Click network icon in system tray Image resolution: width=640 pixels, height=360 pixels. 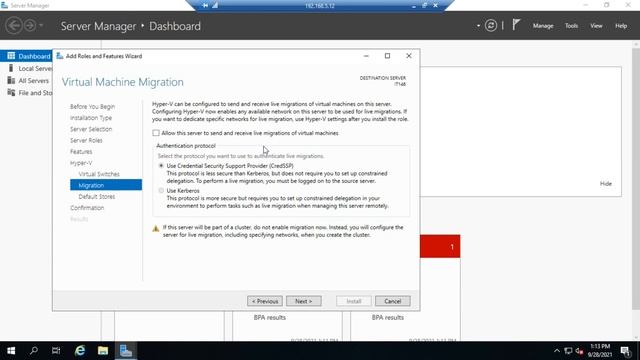[x=568, y=351]
